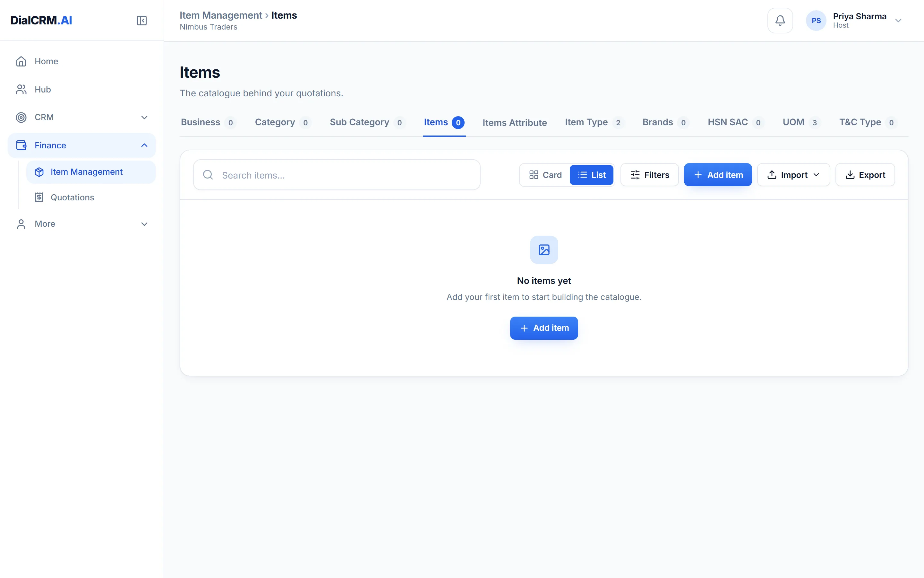Screen dimensions: 924x578
Task: Collapse Finance chevron arrow
Action: click(x=144, y=145)
